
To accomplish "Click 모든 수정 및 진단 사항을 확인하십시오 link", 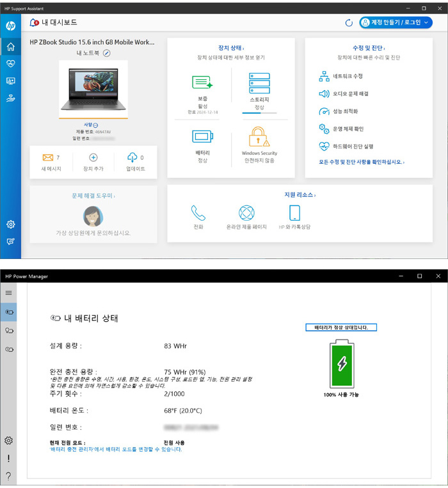I will click(362, 162).
